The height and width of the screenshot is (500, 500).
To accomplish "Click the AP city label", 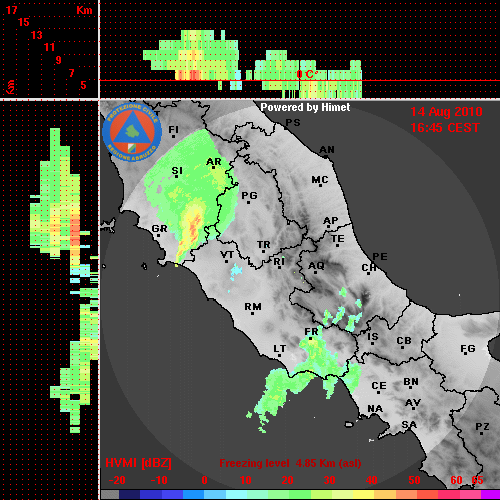I will (x=331, y=221).
